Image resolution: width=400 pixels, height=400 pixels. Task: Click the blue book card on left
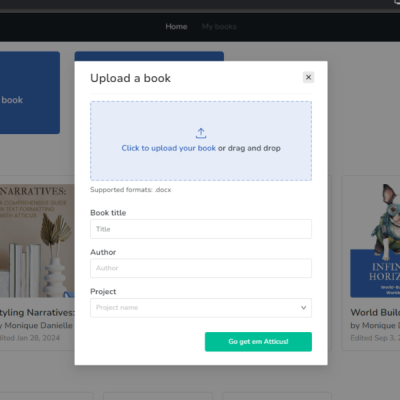point(30,93)
